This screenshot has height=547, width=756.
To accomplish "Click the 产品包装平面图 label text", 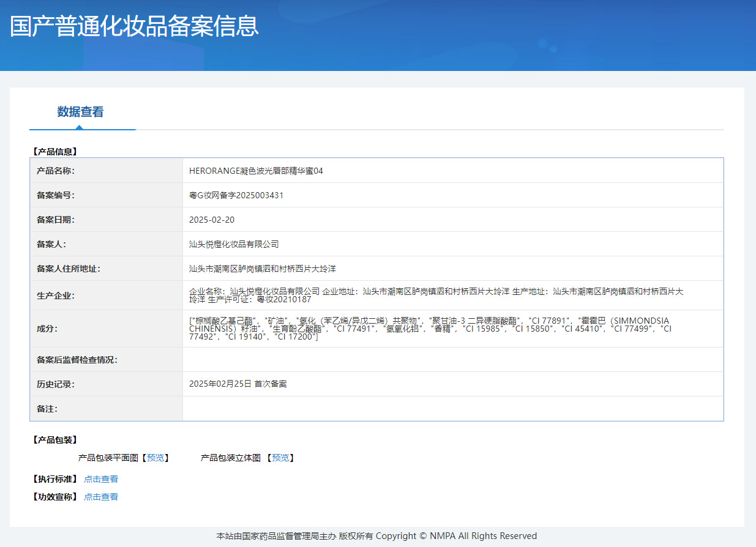I will coord(108,458).
